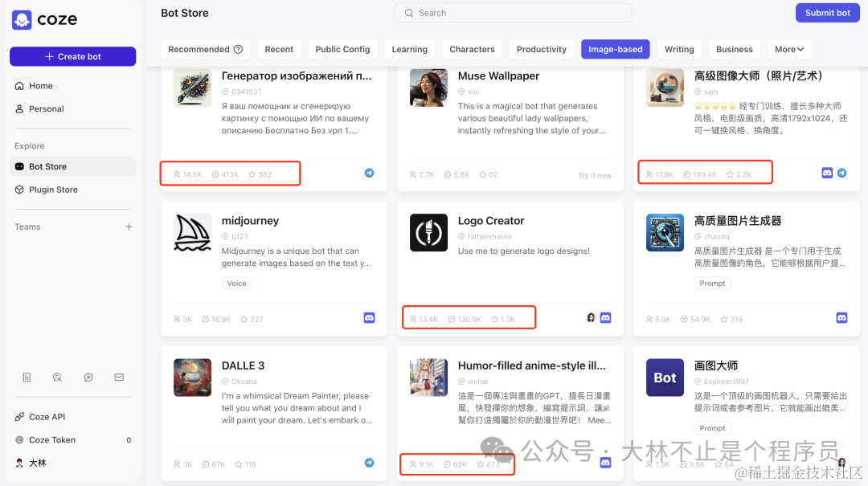Click the midjourney sailboat icon
Image resolution: width=868 pixels, height=486 pixels.
tap(192, 232)
